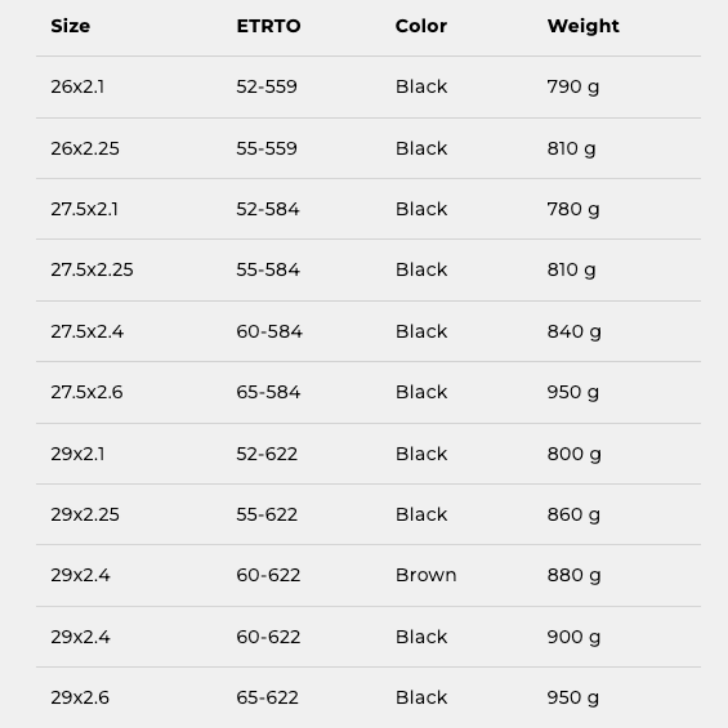Click the 52-559 ETRTO value

pos(267,87)
